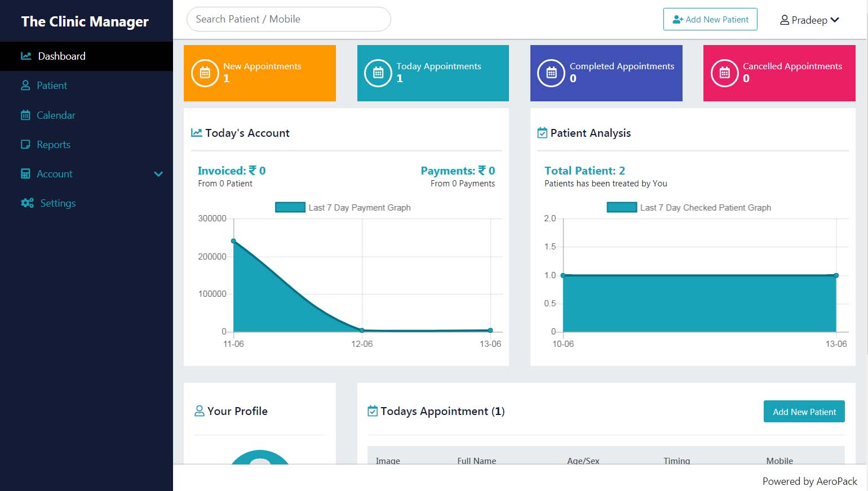Open the Completed Appointments blue card
The width and height of the screenshot is (868, 491).
tap(606, 73)
